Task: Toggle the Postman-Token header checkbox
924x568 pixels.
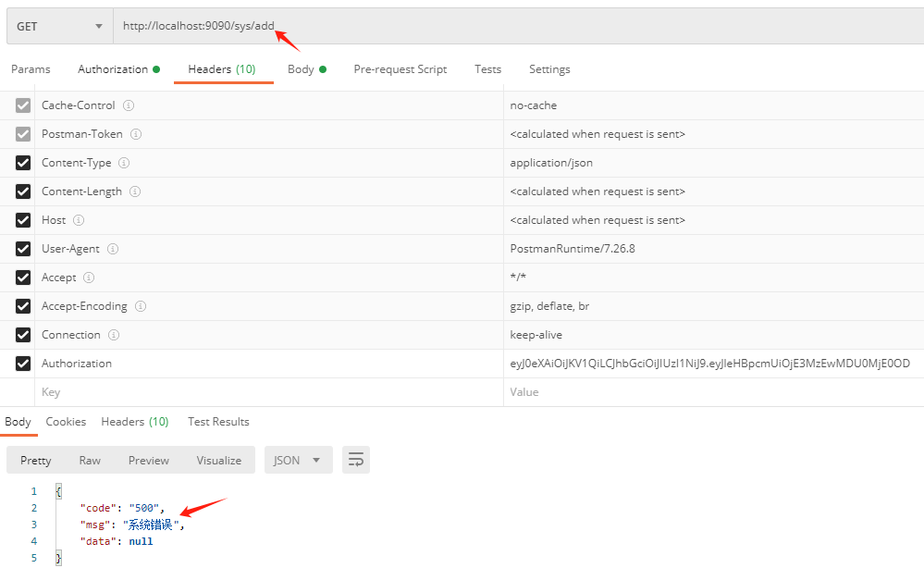Action: coord(23,134)
